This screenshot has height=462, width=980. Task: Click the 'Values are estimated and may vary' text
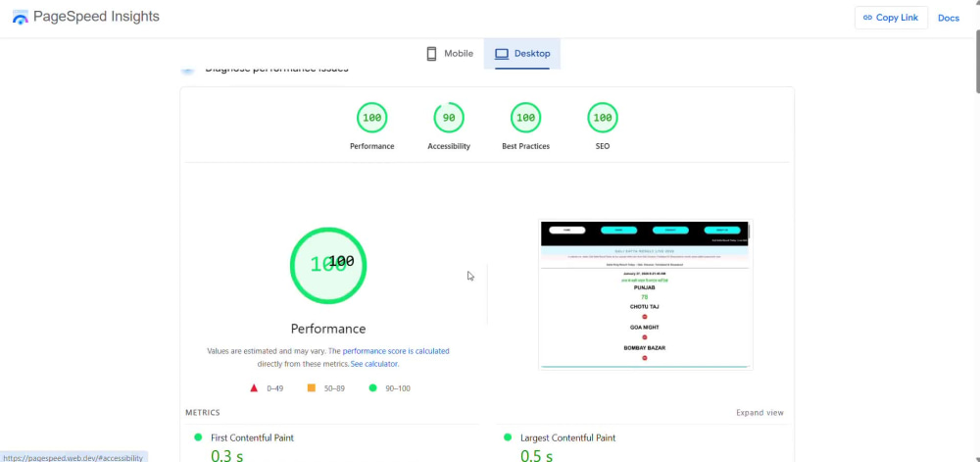click(x=267, y=351)
